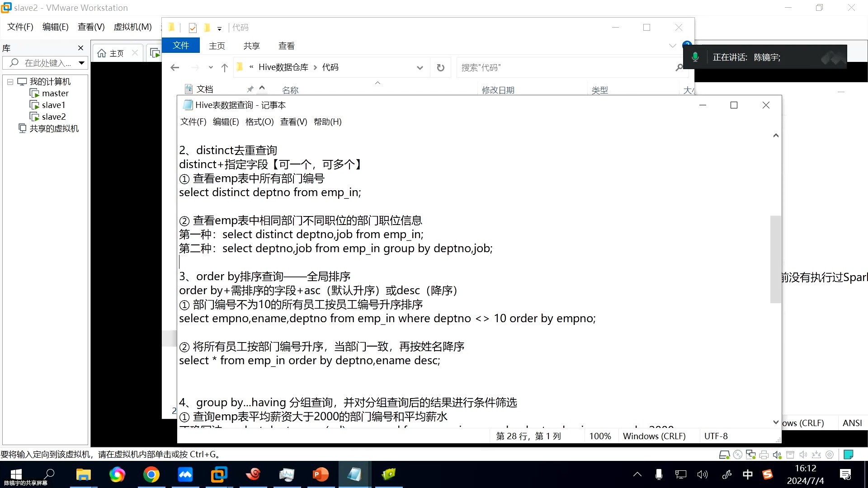The height and width of the screenshot is (488, 868).
Task: Open the taskbar search magnifier
Action: tap(49, 474)
